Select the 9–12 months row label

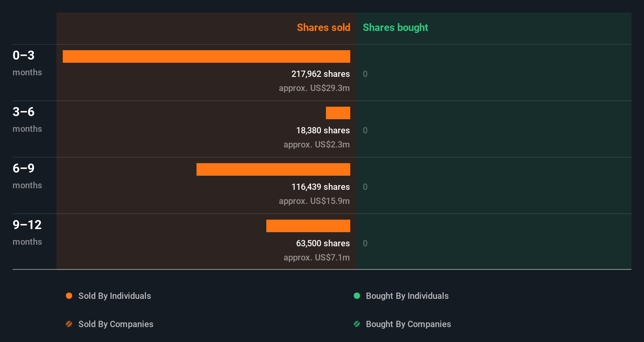(x=27, y=232)
